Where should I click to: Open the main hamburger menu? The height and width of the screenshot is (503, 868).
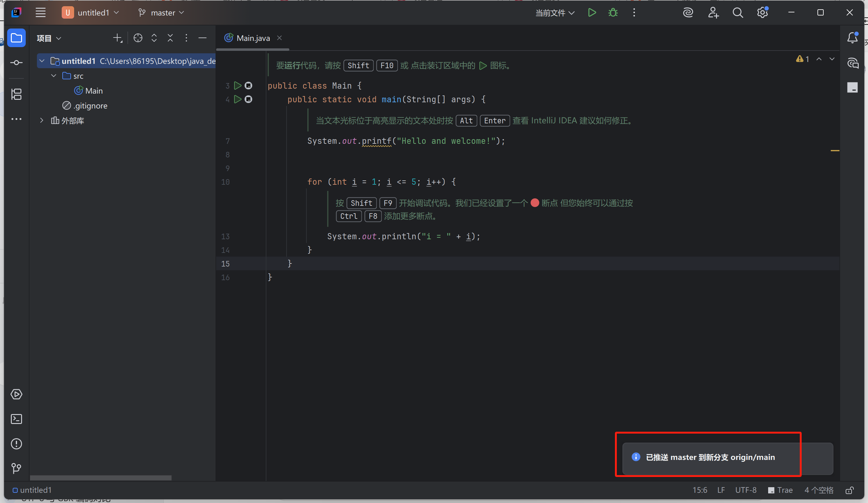coord(40,12)
